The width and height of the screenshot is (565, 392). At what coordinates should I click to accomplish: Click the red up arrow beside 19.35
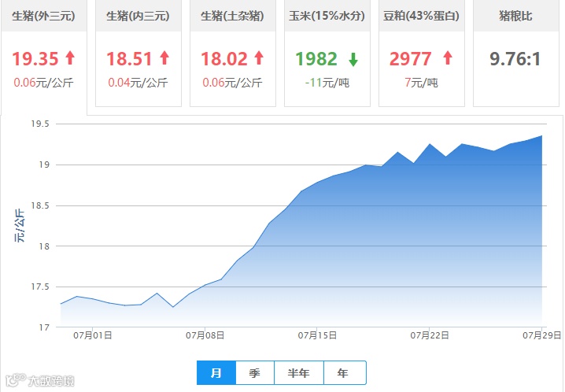70,58
